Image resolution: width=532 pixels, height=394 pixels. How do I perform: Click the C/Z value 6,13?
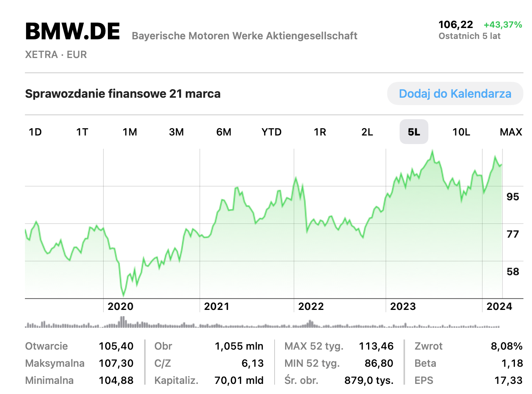click(252, 363)
